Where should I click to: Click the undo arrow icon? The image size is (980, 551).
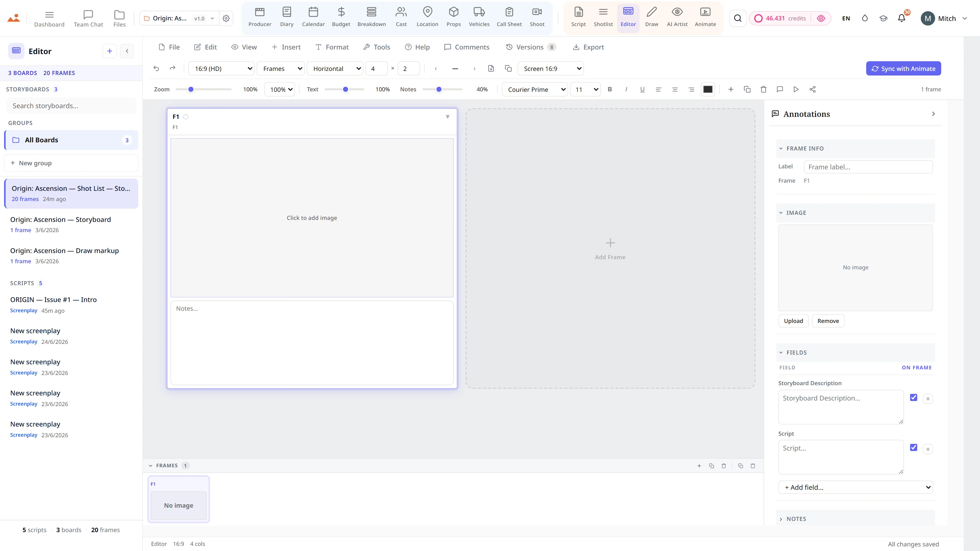(x=156, y=68)
